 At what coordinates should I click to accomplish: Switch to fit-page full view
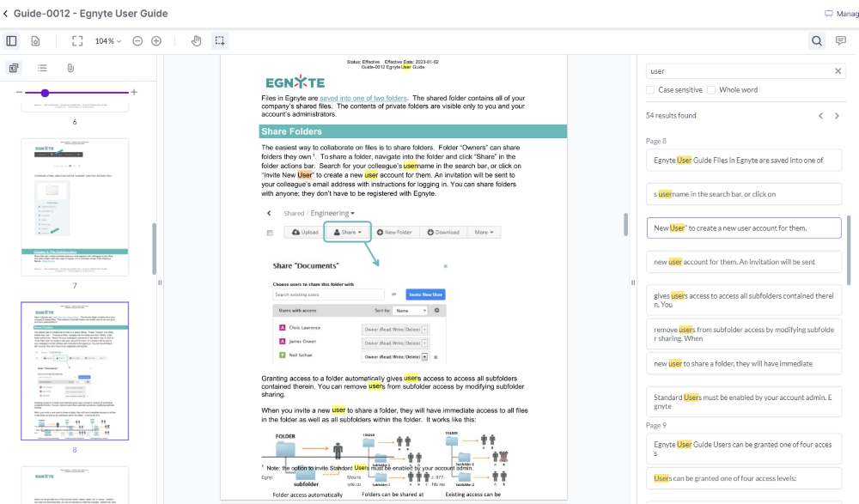[77, 41]
